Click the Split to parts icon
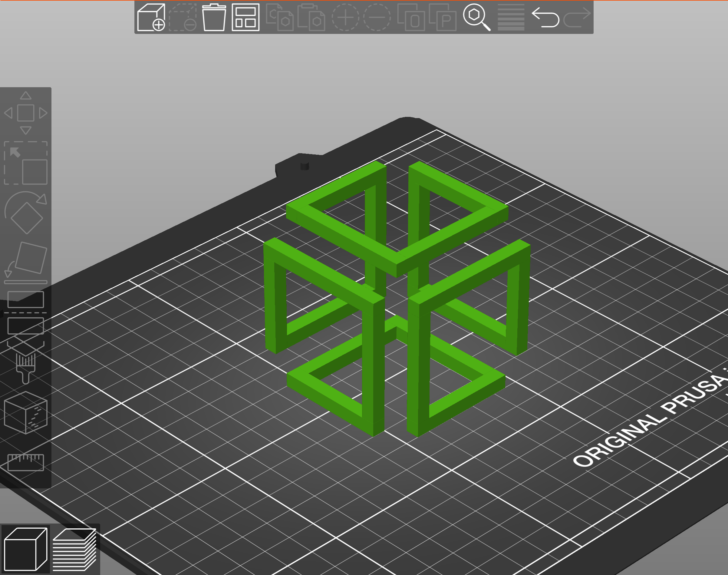728x575 pixels. click(x=443, y=17)
